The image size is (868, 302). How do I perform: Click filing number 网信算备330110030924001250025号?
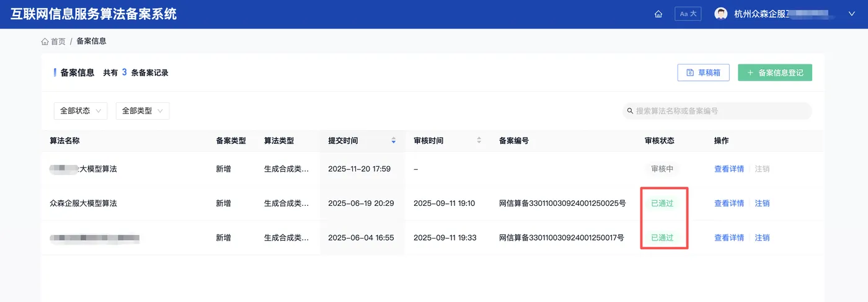(x=562, y=203)
